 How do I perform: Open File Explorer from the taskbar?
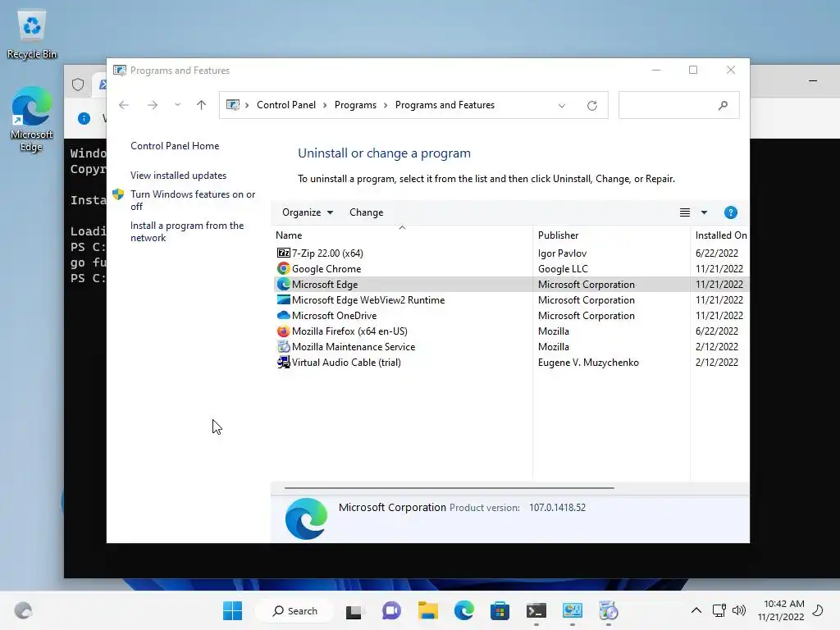click(428, 610)
